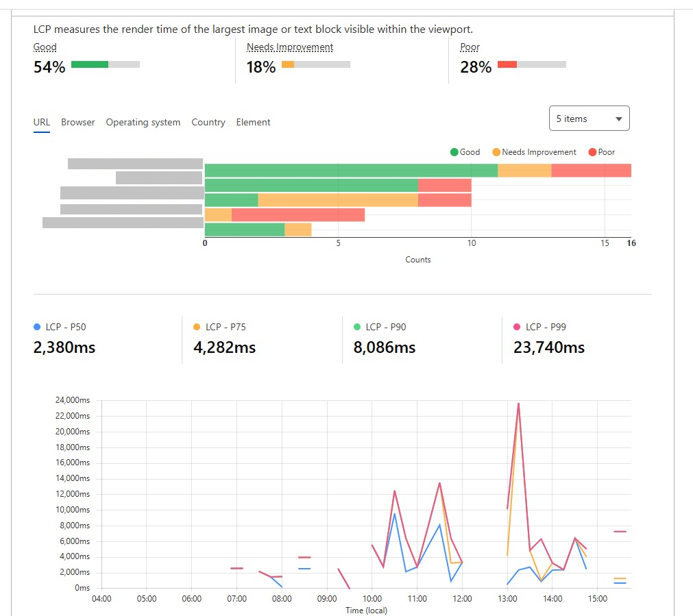Open the Operating system tab
693x616 pixels.
click(x=143, y=122)
